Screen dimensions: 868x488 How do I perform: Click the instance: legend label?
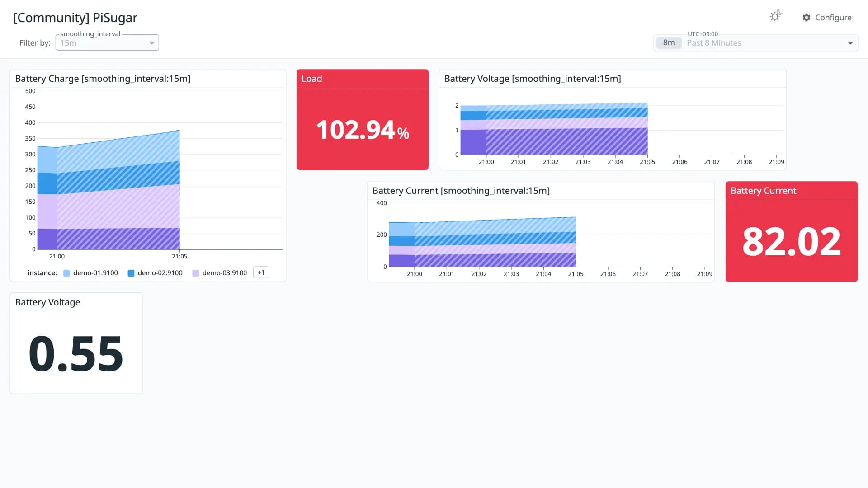42,273
